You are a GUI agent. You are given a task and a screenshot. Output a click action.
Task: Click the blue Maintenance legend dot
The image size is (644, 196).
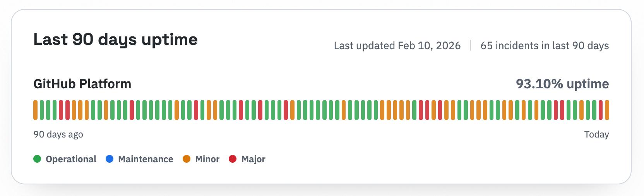(110, 159)
